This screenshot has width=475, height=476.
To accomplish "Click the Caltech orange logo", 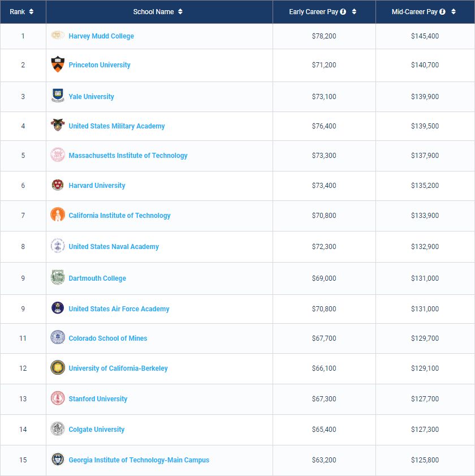I will click(58, 215).
